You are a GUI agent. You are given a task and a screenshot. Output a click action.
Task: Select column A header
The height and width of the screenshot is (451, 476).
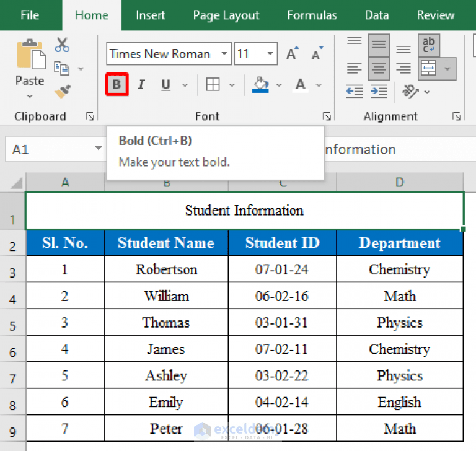[65, 182]
